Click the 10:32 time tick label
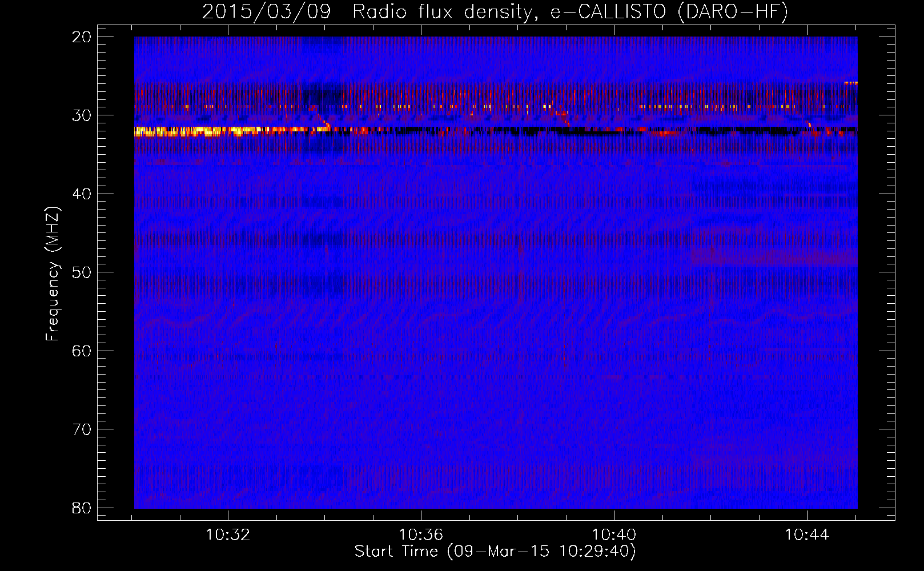 (x=228, y=535)
